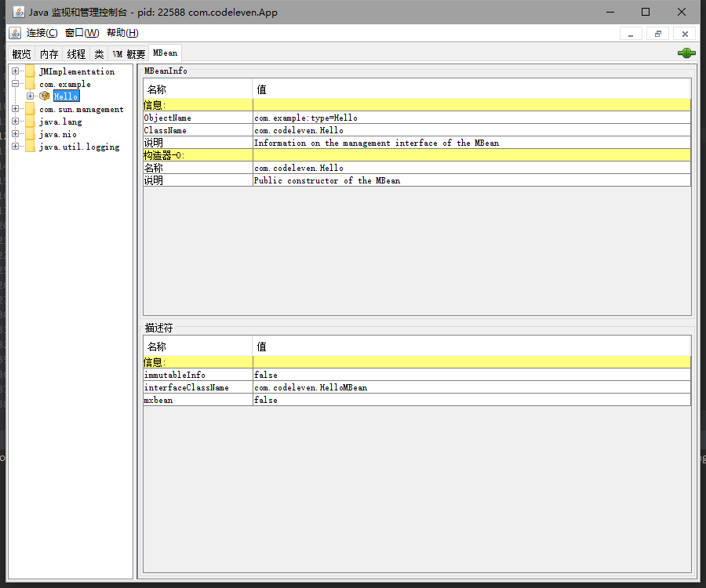Click the Java icon in menu bar
This screenshot has height=588, width=706.
pos(15,33)
